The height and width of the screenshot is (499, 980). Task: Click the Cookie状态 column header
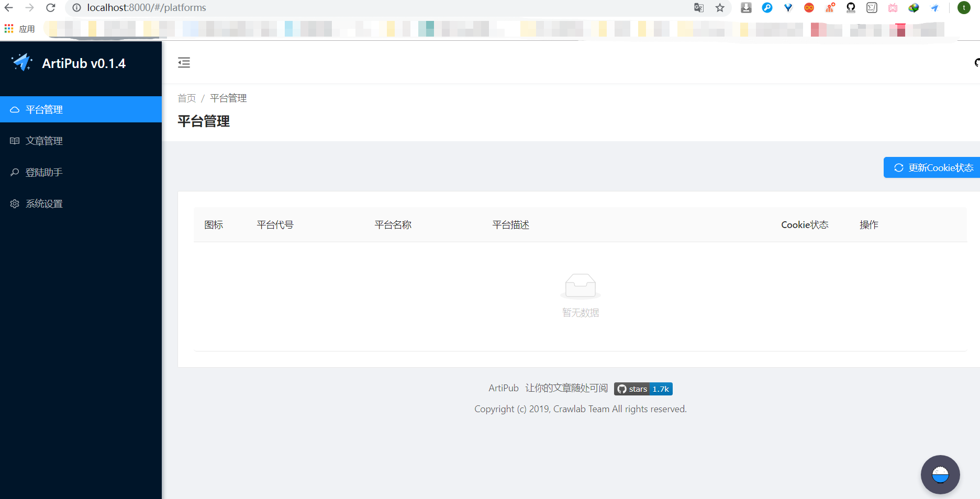805,225
